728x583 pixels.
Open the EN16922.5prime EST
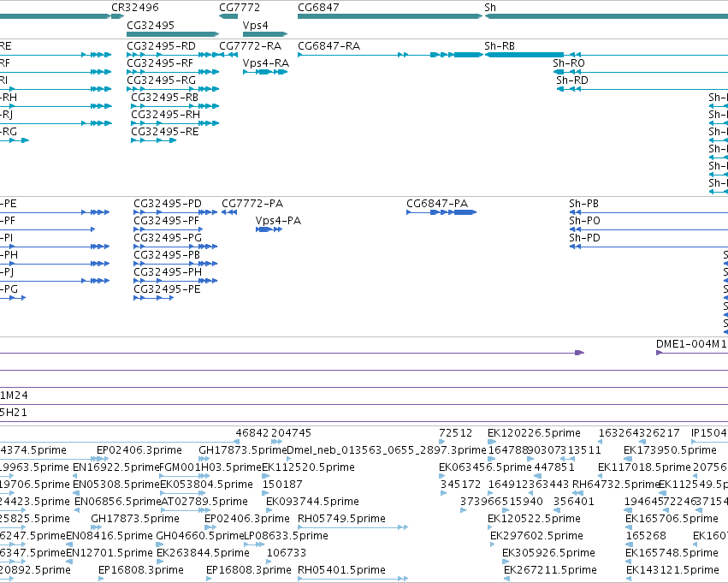coord(116,467)
